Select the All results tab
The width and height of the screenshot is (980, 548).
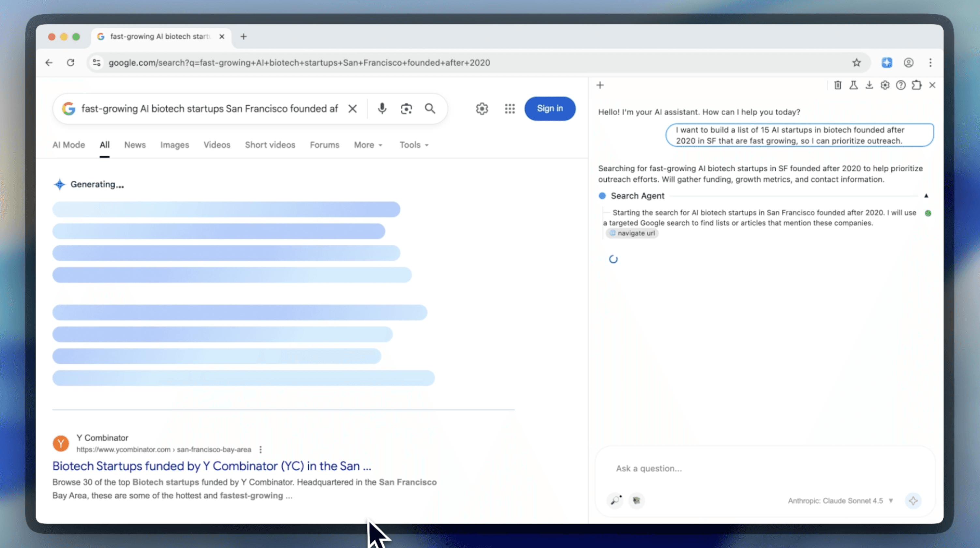click(x=105, y=145)
